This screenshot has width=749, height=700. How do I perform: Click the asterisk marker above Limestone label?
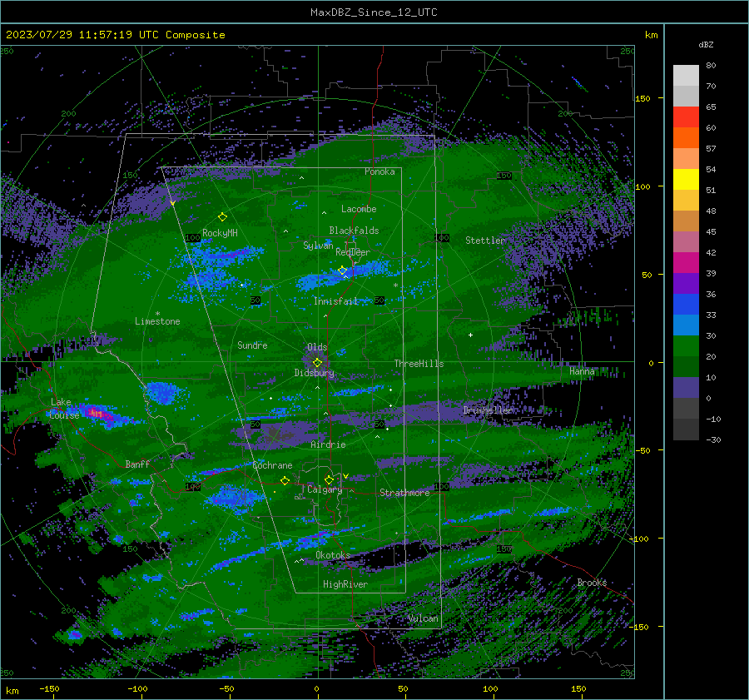(x=157, y=314)
